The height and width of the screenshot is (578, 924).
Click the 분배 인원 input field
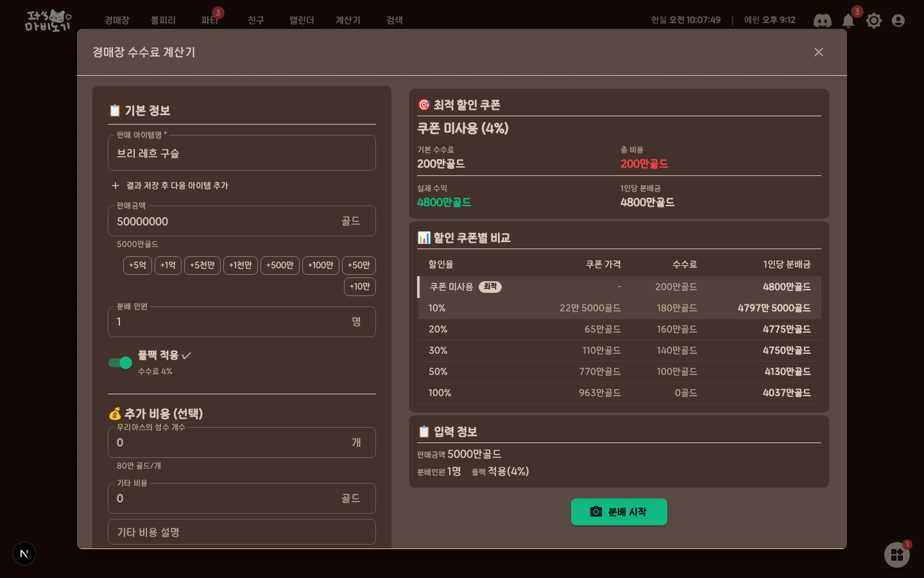pyautogui.click(x=242, y=322)
